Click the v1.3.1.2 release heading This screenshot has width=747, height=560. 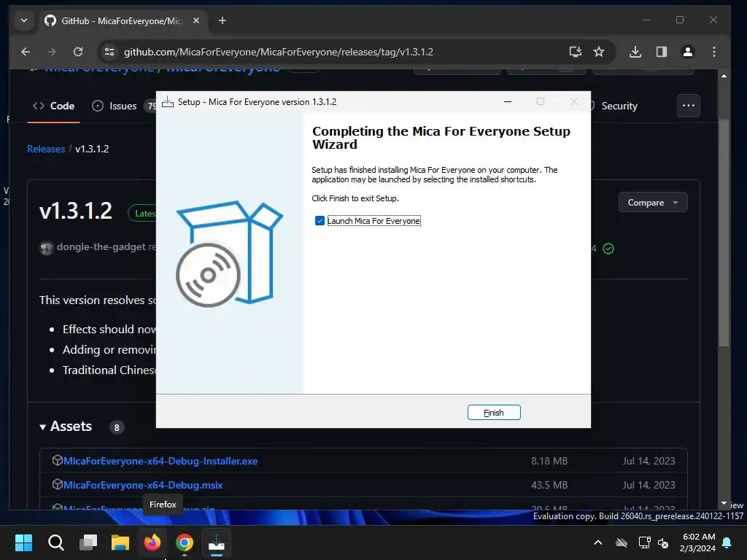coord(76,211)
